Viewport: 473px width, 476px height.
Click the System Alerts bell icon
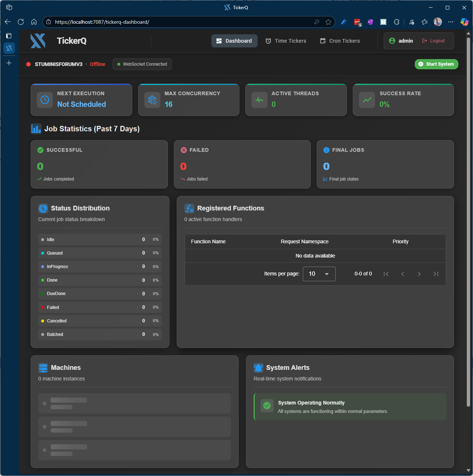[x=259, y=368]
